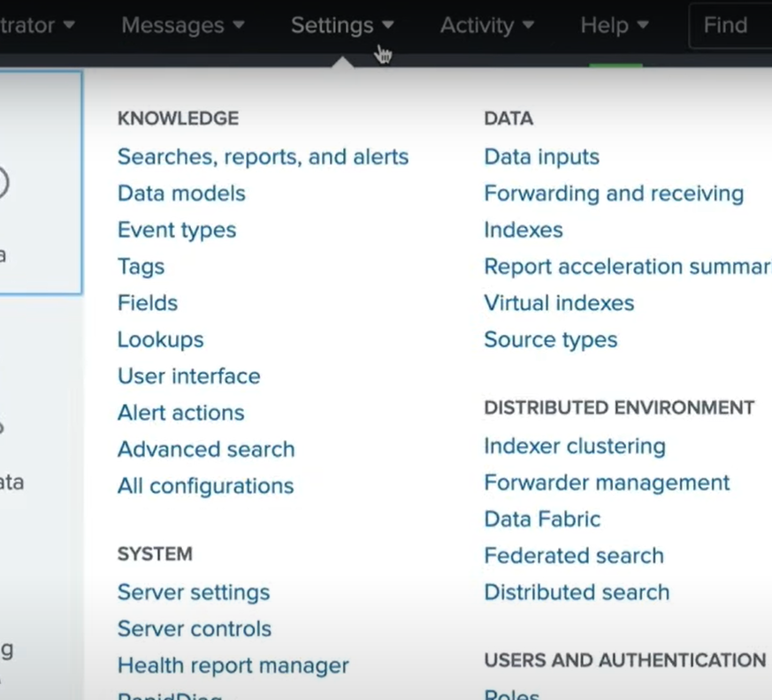772x700 pixels.
Task: Go to Forwarding and receiving
Action: [x=614, y=194]
